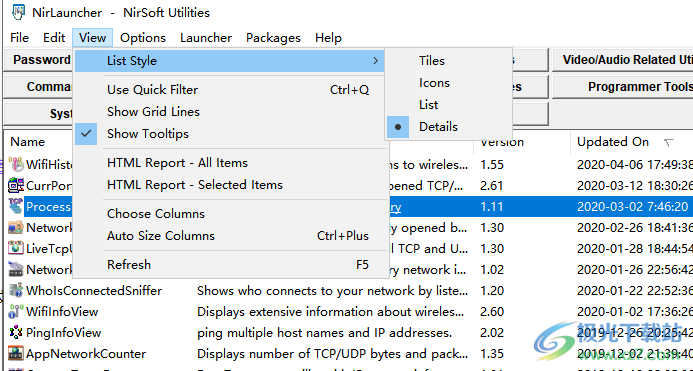Open the Help menu
This screenshot has height=371, width=693.
coord(328,38)
